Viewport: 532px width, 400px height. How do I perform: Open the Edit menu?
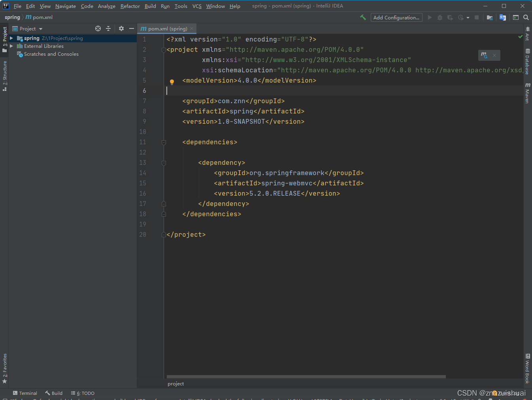click(30, 6)
